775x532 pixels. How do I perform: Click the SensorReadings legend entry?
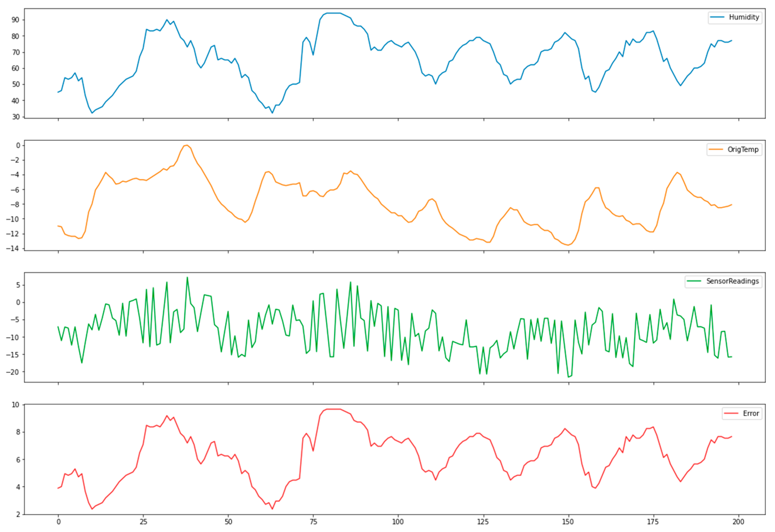(732, 281)
